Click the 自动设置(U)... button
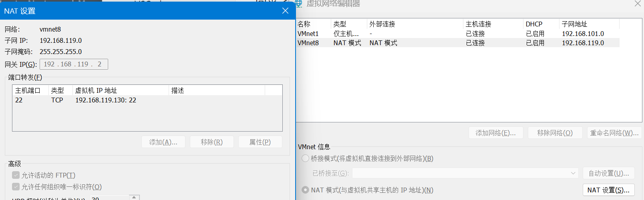The height and width of the screenshot is (200, 644). click(x=608, y=173)
